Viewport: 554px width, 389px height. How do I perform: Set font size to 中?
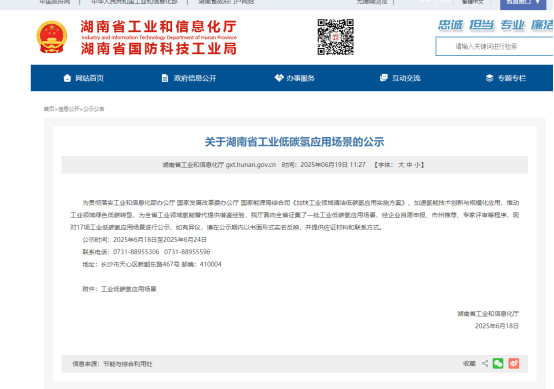[409, 165]
